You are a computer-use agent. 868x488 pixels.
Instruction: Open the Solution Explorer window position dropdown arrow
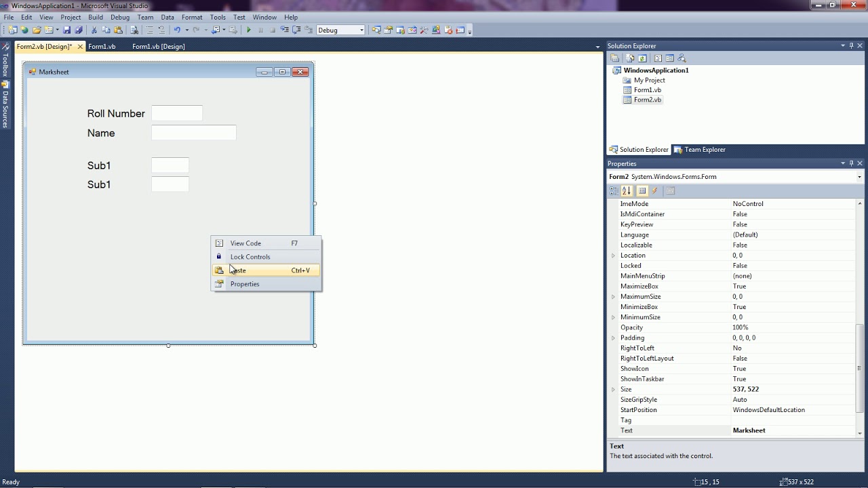click(x=843, y=46)
